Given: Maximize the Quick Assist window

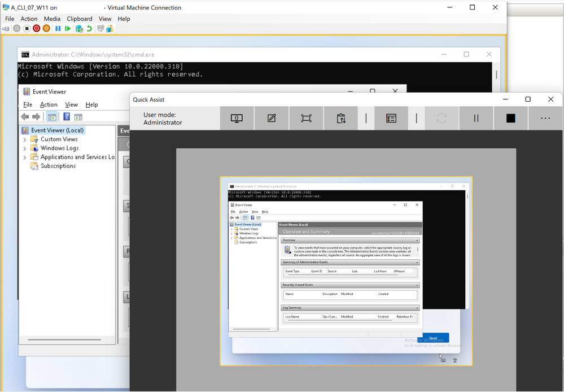Looking at the screenshot, I should click(528, 99).
